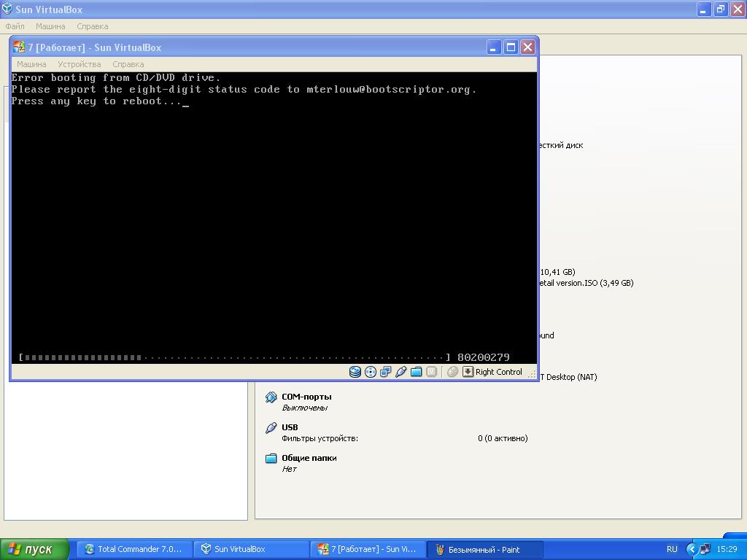Click the Sun VirtualBox main window cube icon
The height and width of the screenshot is (560, 747).
7,9
